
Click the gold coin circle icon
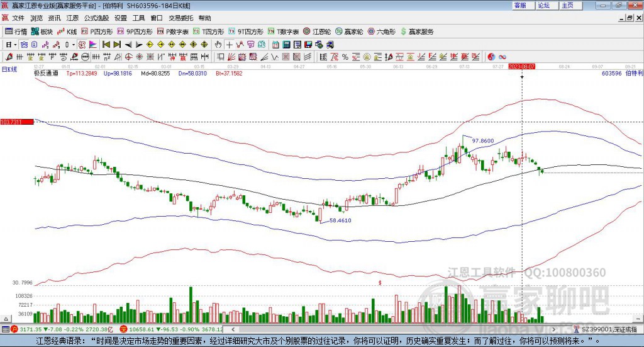coord(367,57)
